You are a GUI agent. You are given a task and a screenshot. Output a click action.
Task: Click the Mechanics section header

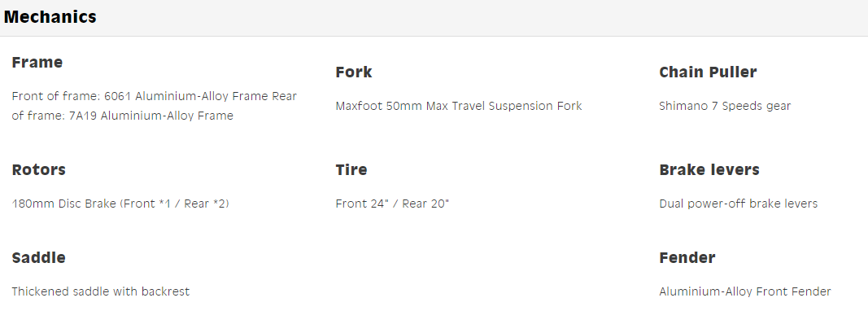point(50,17)
